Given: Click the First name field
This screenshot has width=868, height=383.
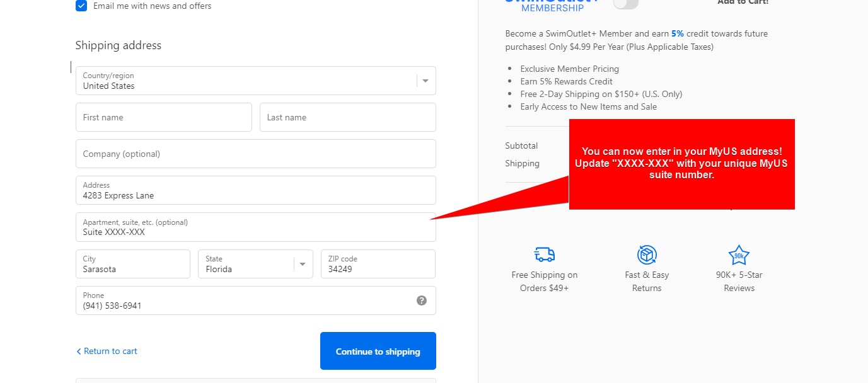Looking at the screenshot, I should (164, 117).
